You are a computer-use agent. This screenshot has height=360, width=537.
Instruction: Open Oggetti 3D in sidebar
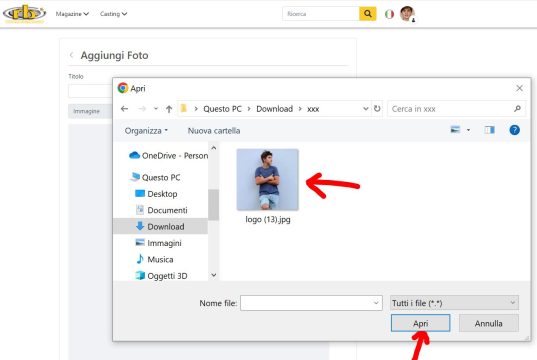(161, 276)
